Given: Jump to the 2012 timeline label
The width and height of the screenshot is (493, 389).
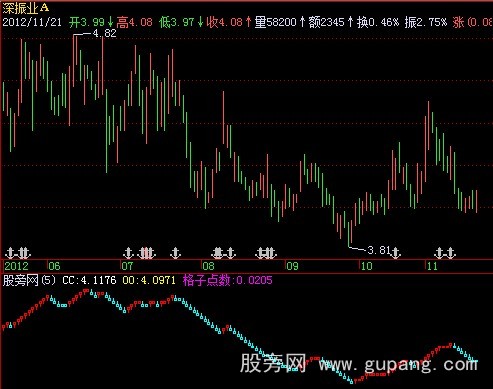Looking at the screenshot, I should [x=17, y=266].
